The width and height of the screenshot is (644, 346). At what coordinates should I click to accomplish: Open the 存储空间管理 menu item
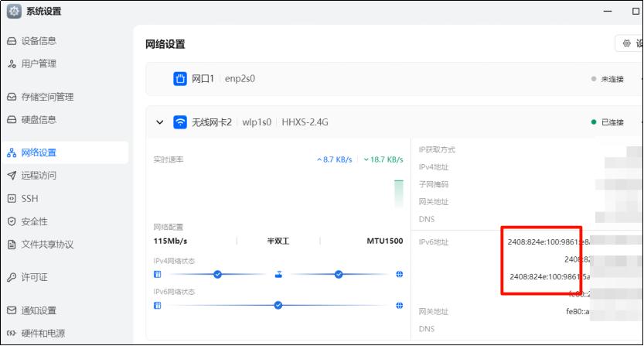pyautogui.click(x=47, y=97)
